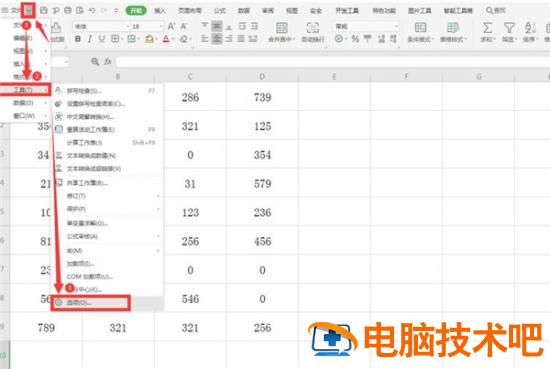This screenshot has width=550, height=369.
Task: Click the cell Borders icon
Action: 115,39
